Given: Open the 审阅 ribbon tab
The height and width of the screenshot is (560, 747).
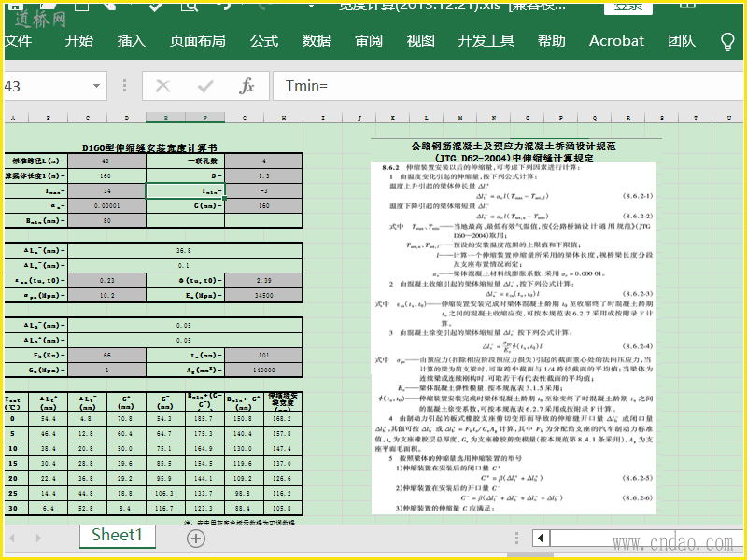Looking at the screenshot, I should click(x=369, y=41).
